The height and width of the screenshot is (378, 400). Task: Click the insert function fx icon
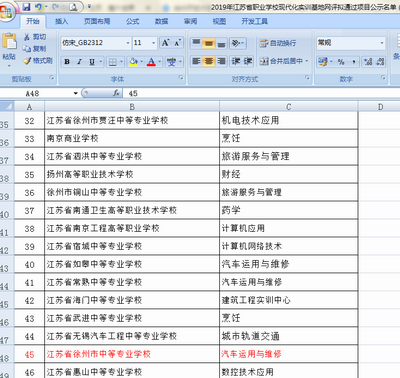click(x=116, y=93)
